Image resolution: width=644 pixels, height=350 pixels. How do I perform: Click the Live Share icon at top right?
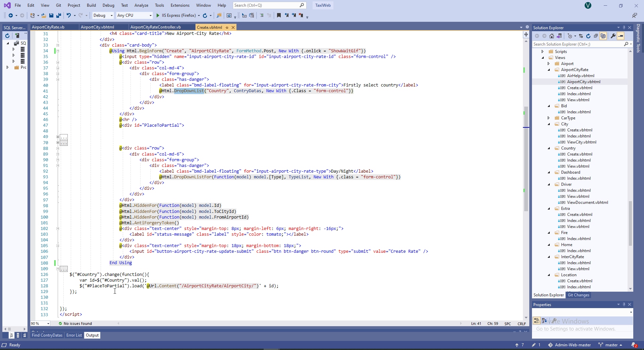click(x=635, y=15)
